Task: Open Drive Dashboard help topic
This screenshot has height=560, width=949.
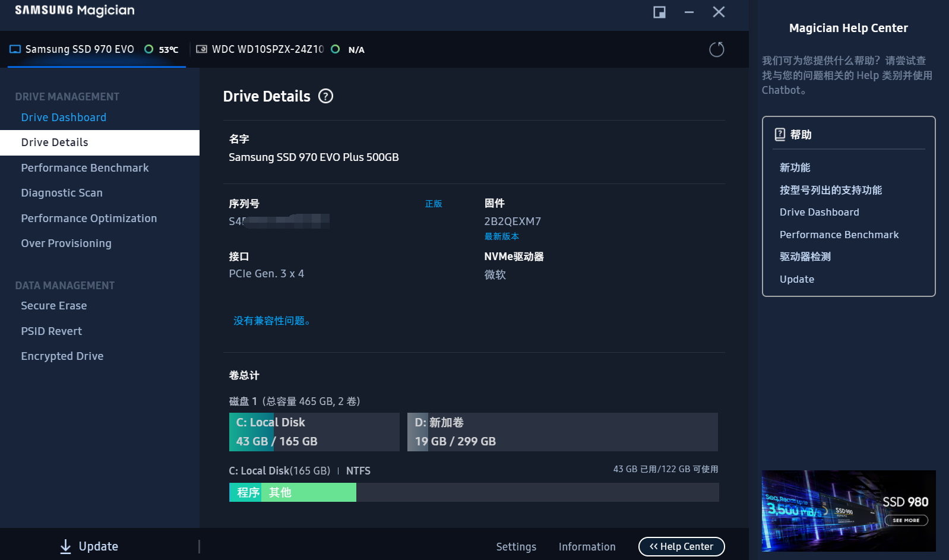Action: click(820, 212)
